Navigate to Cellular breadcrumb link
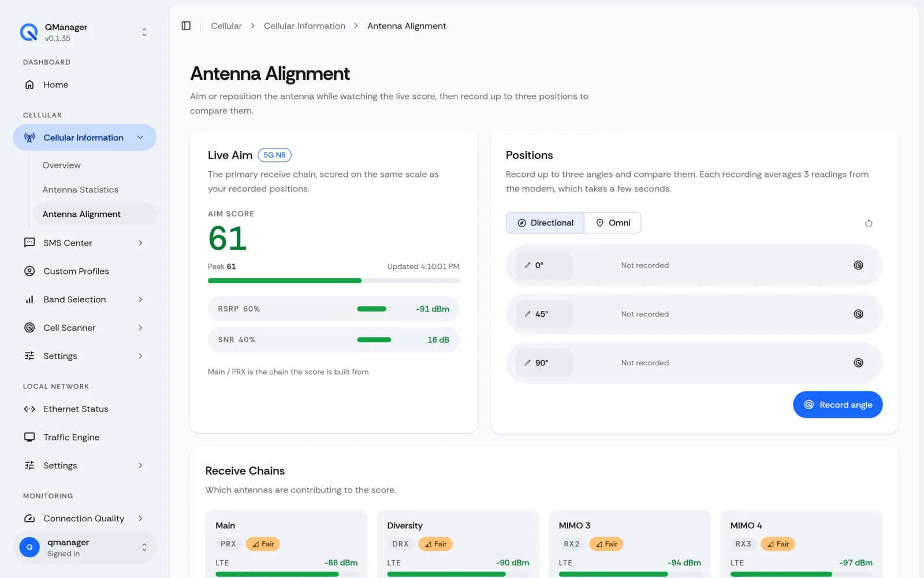Image resolution: width=924 pixels, height=578 pixels. (226, 26)
